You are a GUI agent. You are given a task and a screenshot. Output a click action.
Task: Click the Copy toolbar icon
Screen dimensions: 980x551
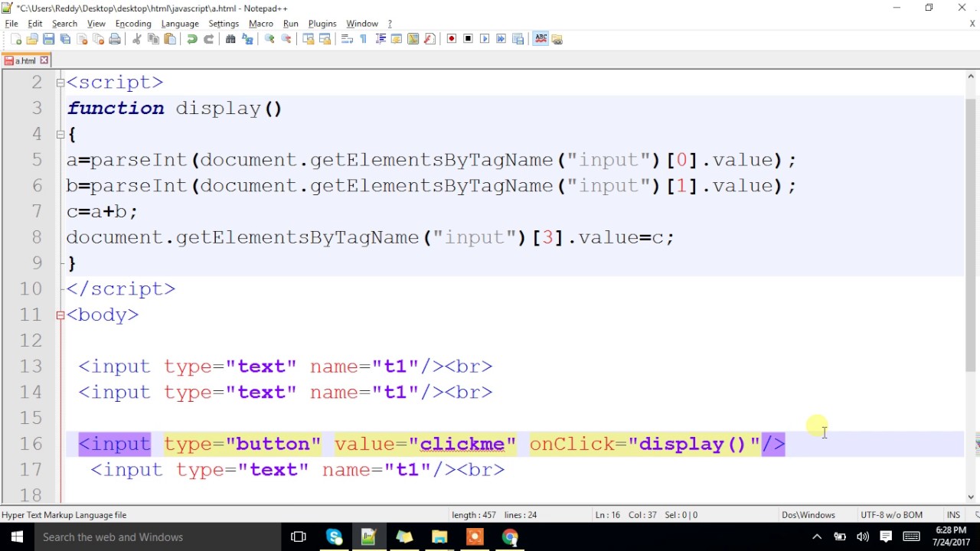click(x=153, y=39)
